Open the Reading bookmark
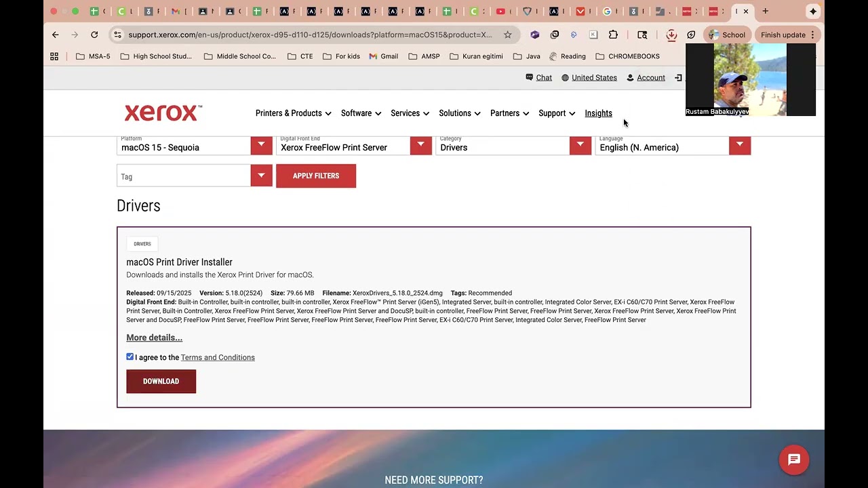 pos(568,56)
